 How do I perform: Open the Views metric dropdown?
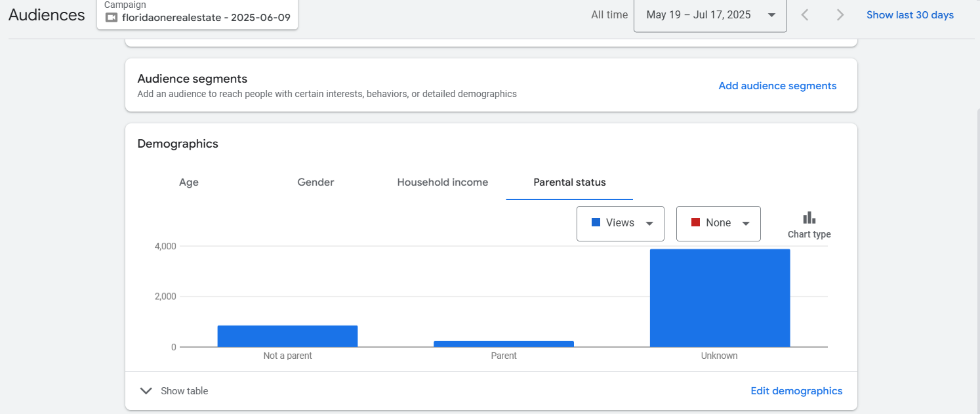click(621, 223)
